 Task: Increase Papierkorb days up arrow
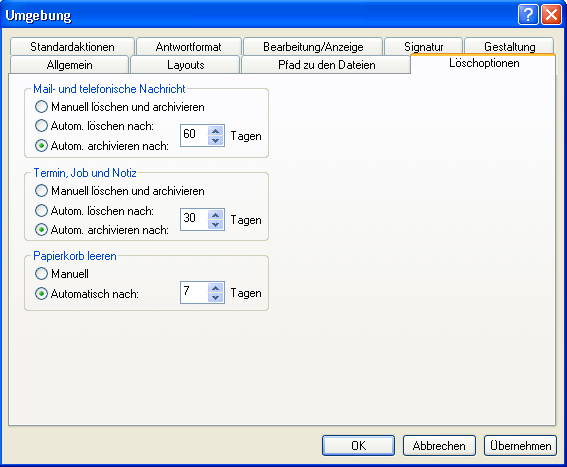tap(216, 288)
